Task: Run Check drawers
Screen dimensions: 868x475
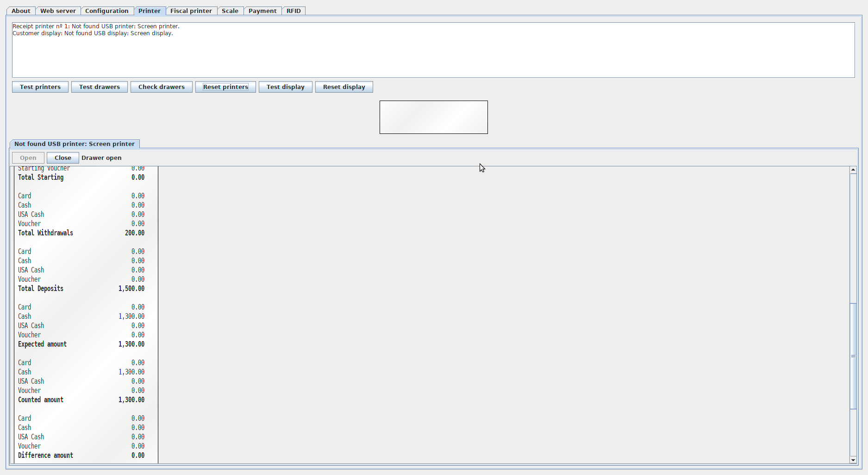Action: (162, 87)
